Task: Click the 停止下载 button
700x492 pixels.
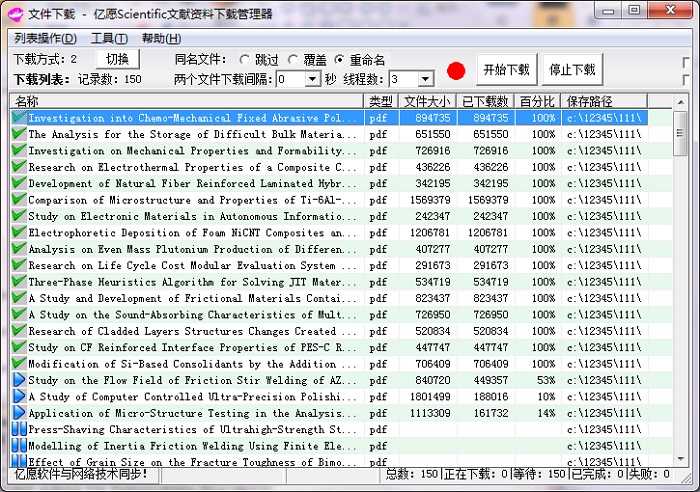Action: pos(572,70)
